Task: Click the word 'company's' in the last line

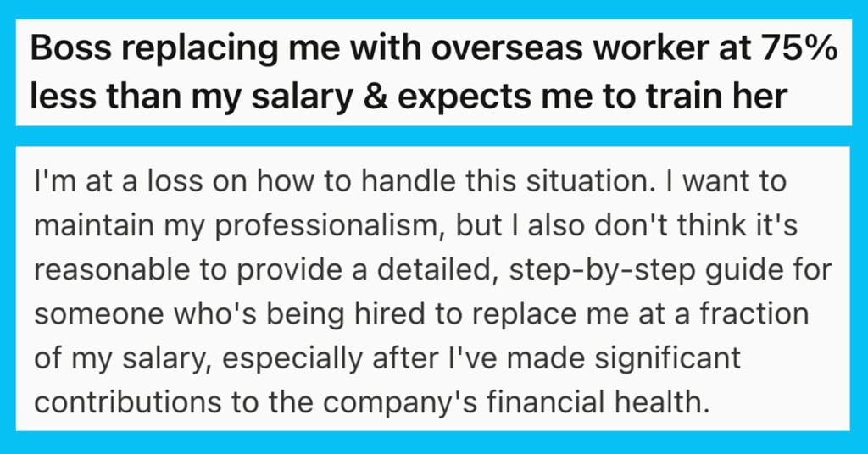Action: (x=400, y=404)
